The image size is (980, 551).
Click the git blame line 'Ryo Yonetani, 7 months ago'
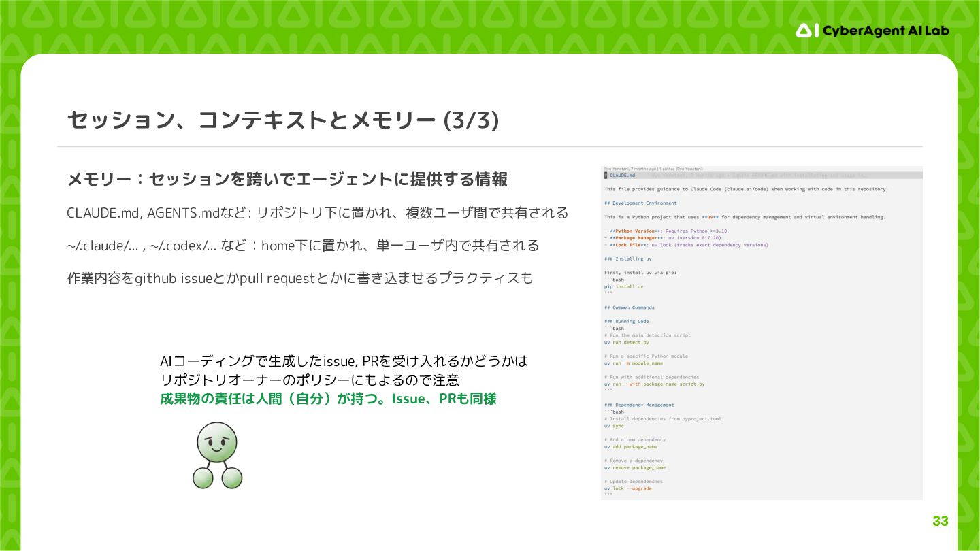pyautogui.click(x=653, y=168)
